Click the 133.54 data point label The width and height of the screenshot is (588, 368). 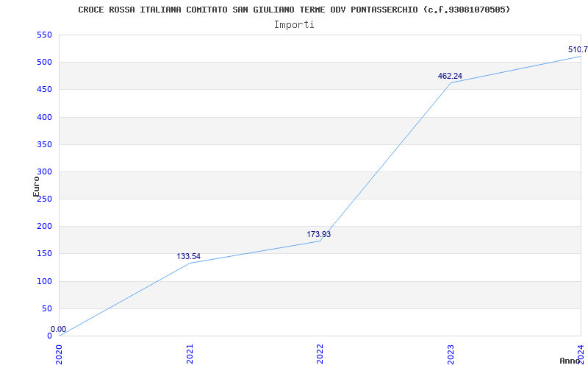pos(189,256)
